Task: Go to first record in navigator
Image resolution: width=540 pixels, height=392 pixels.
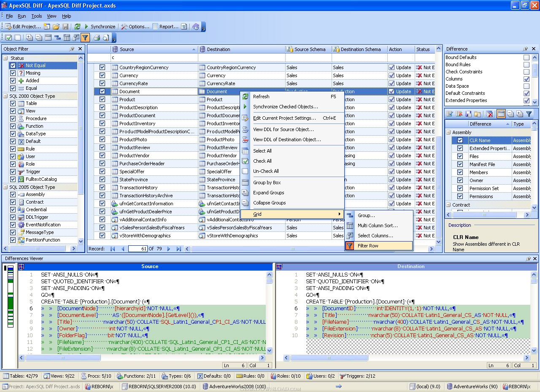Action: point(113,249)
